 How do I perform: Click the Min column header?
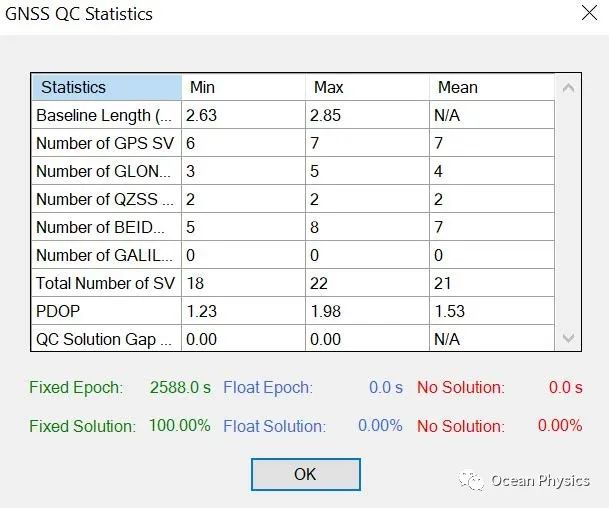click(243, 87)
